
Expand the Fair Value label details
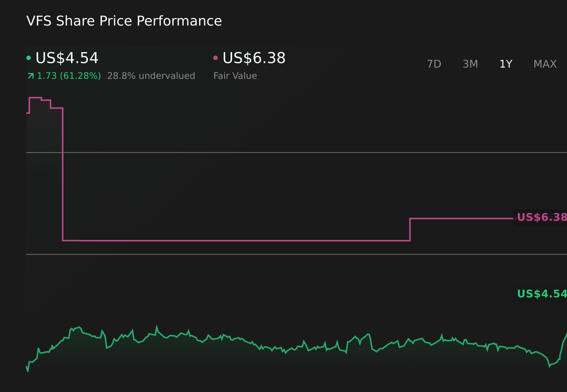(235, 75)
